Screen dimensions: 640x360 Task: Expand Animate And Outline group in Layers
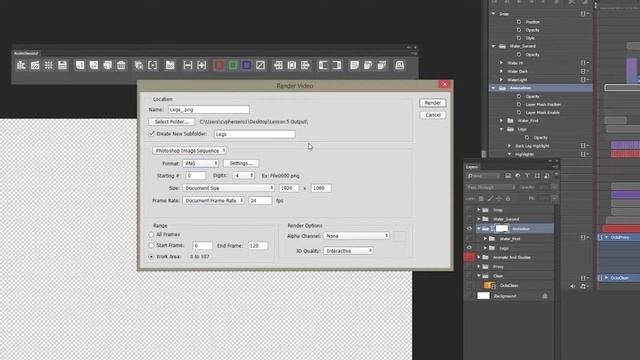click(x=479, y=257)
